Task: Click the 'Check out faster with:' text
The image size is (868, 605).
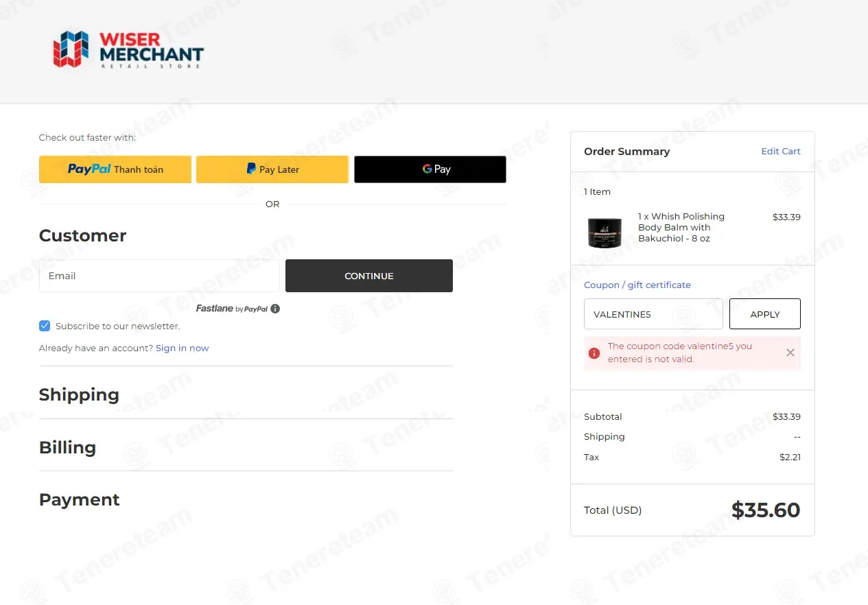Action: pyautogui.click(x=87, y=138)
